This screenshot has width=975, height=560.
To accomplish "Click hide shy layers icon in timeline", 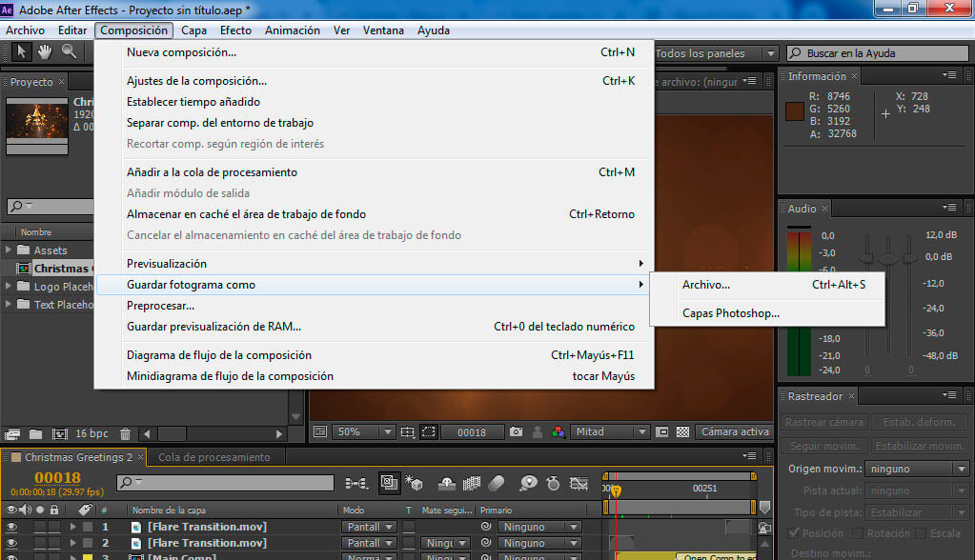I will pyautogui.click(x=446, y=483).
